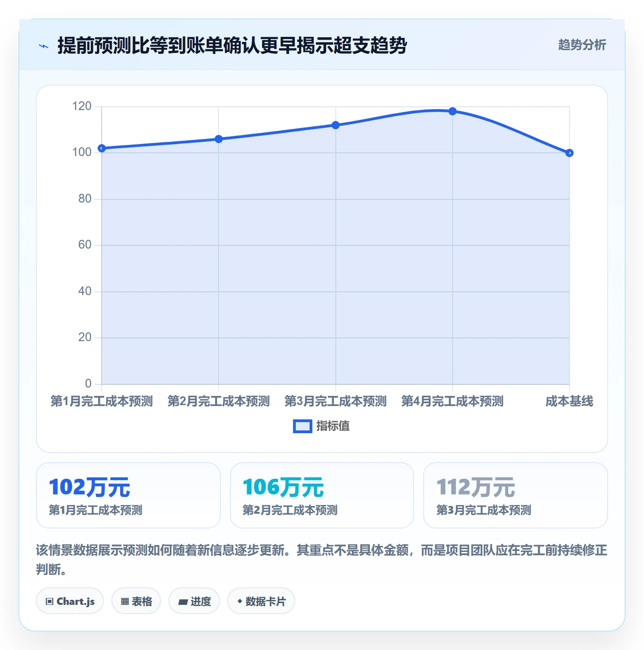The image size is (644, 650).
Task: Click the bar icon in the 进度 tag
Action: point(183,602)
